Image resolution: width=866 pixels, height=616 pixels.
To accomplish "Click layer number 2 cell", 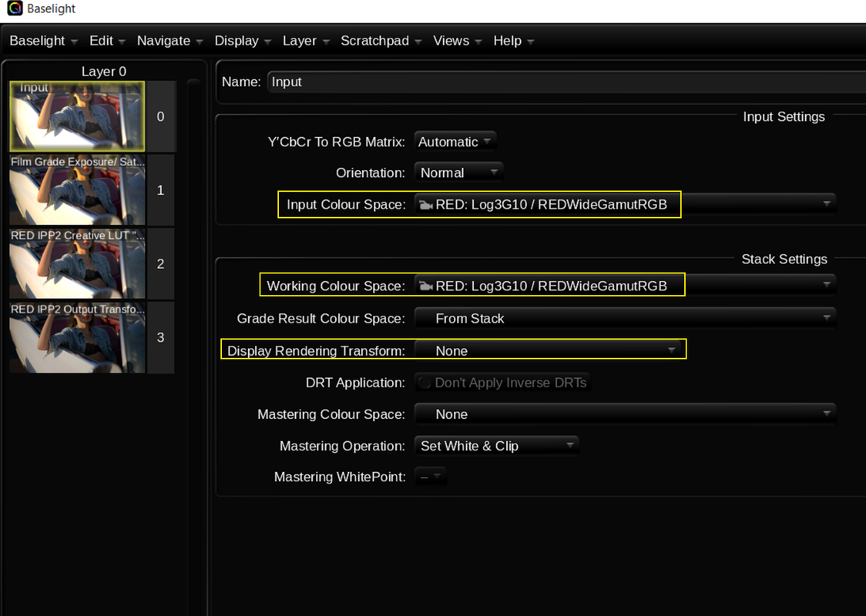I will [161, 264].
